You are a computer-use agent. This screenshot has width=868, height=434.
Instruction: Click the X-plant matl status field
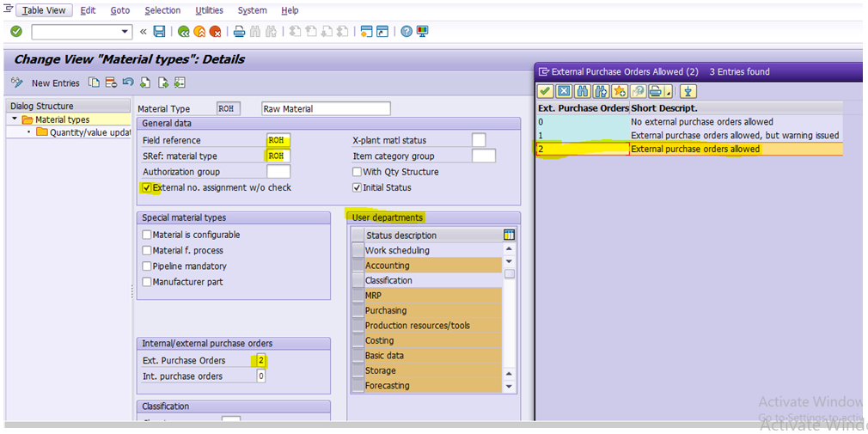(479, 141)
